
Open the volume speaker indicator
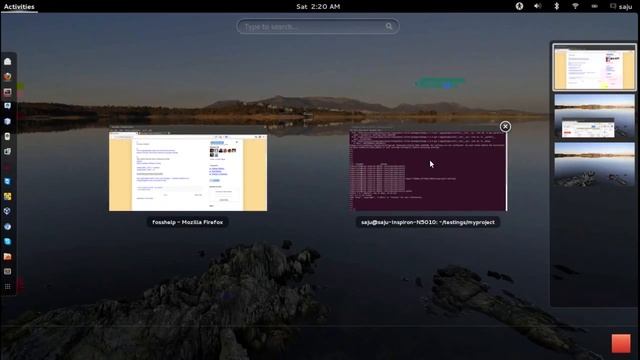(x=538, y=6)
